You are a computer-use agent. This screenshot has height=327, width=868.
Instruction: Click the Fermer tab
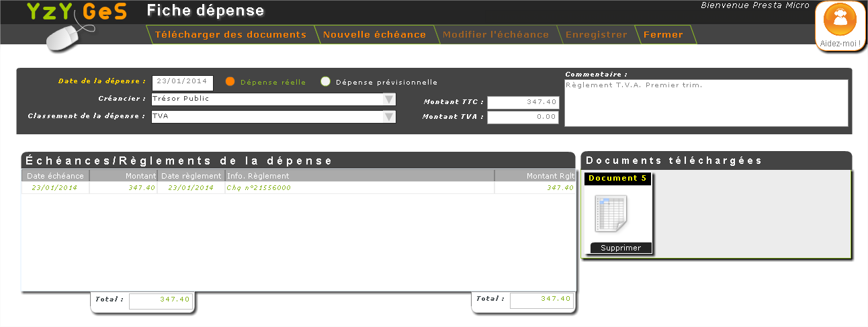[x=663, y=34]
